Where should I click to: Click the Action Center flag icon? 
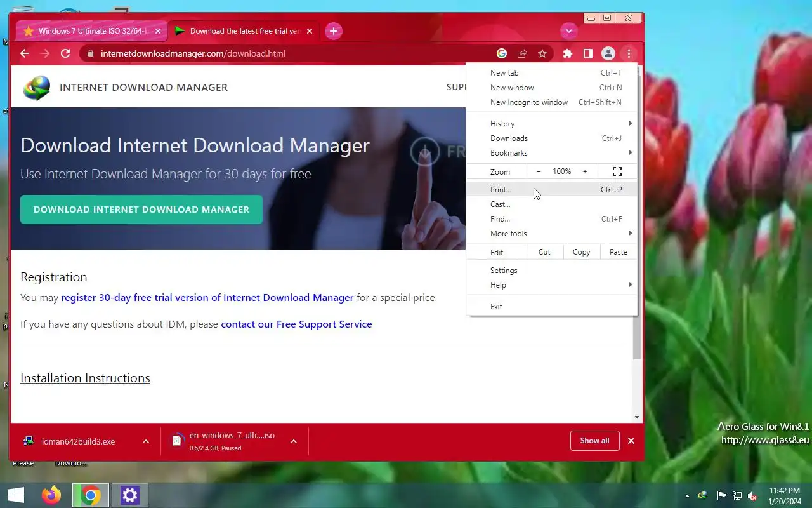[721, 496]
